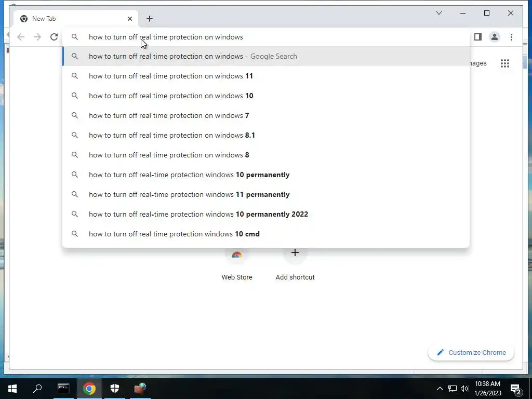Click Chrome icon in the taskbar

(x=89, y=389)
